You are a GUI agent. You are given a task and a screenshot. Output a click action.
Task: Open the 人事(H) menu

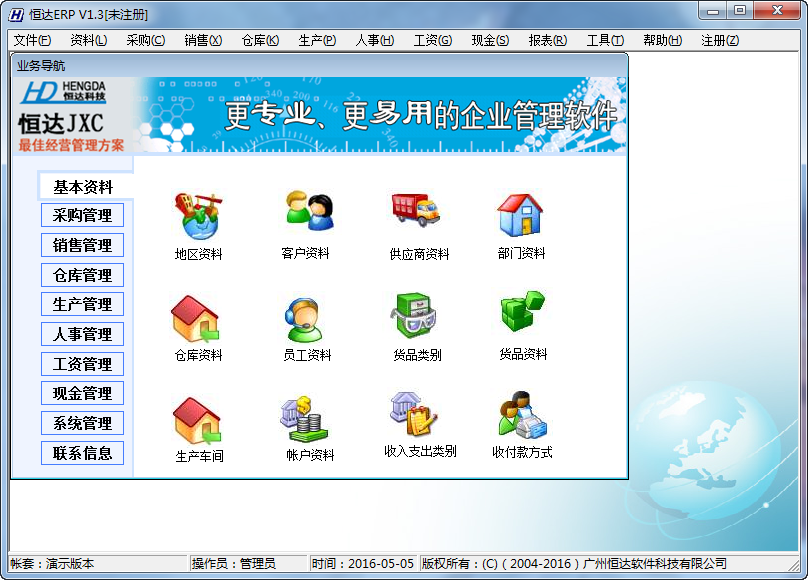[375, 40]
